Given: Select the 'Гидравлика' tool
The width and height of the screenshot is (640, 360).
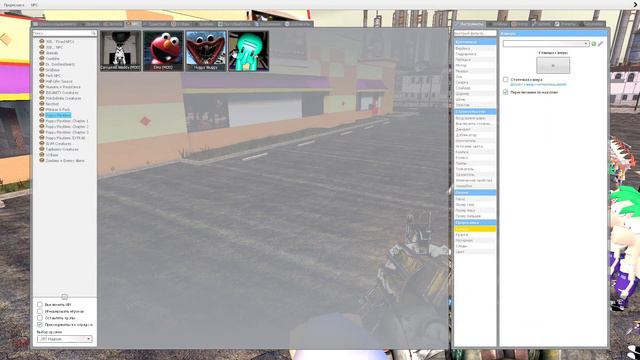Looking at the screenshot, I should [475, 54].
